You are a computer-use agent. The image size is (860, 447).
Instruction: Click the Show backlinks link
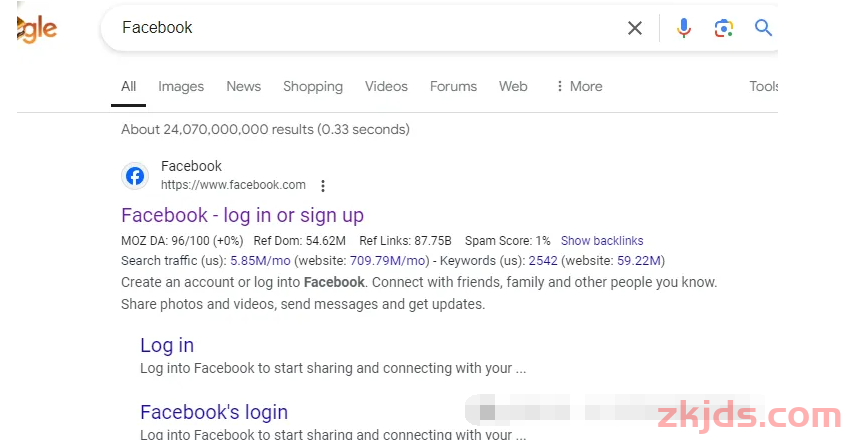[x=602, y=241]
